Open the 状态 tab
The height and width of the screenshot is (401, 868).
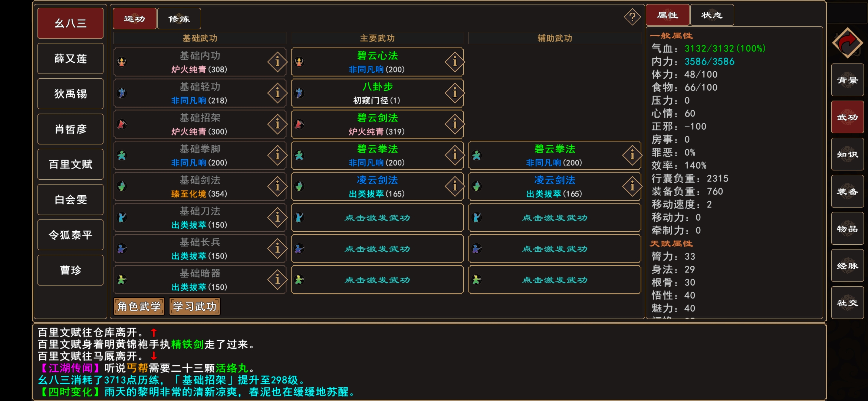click(712, 15)
